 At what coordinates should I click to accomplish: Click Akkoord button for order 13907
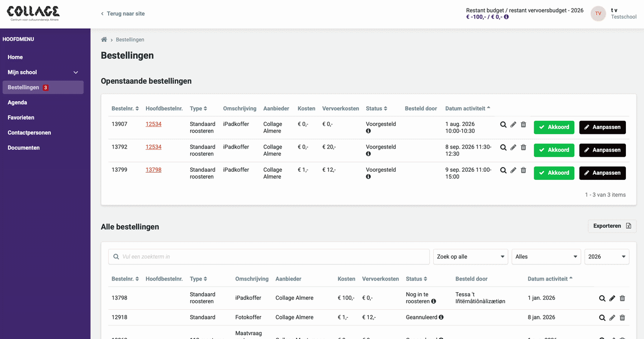(x=554, y=127)
